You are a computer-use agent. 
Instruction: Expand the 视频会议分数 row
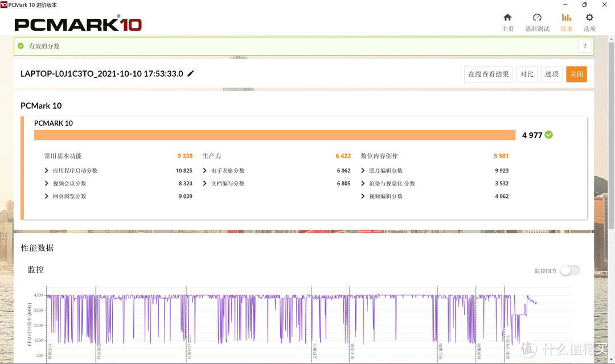click(46, 183)
